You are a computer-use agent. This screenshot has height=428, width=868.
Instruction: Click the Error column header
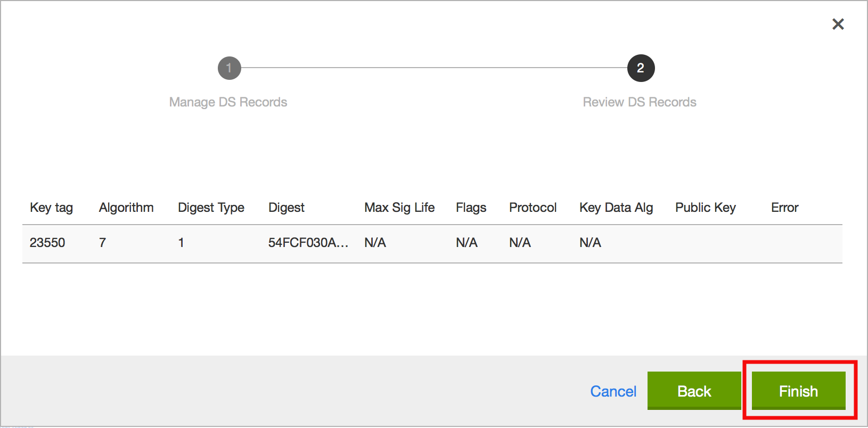(784, 208)
